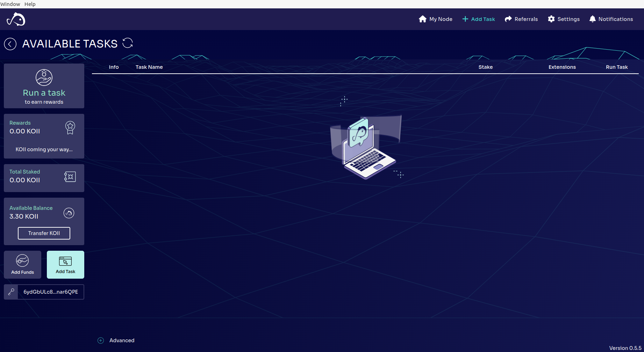Image resolution: width=644 pixels, height=352 pixels.
Task: Go back using the circled arrow
Action: [10, 44]
